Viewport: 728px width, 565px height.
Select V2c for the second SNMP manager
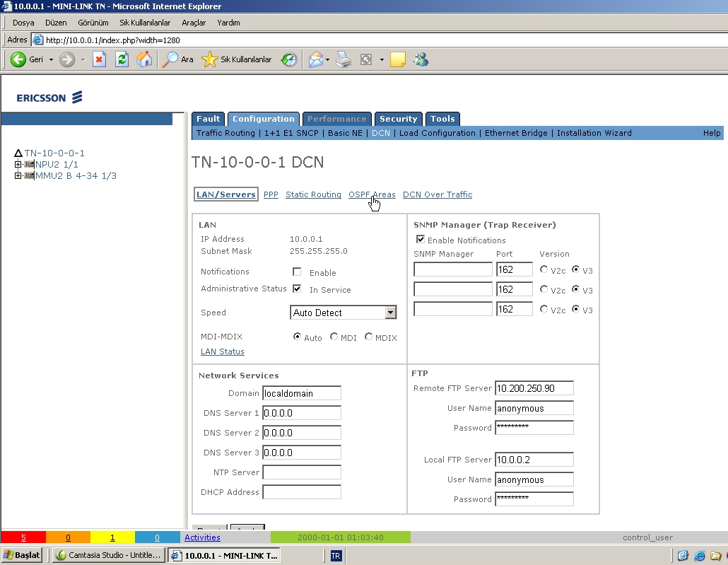544,289
